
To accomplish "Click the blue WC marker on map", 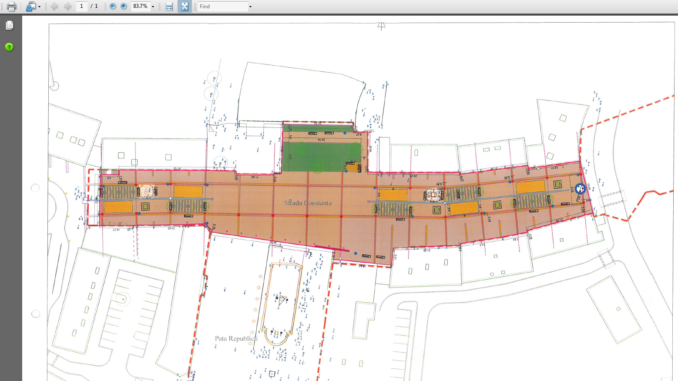I will coord(580,189).
